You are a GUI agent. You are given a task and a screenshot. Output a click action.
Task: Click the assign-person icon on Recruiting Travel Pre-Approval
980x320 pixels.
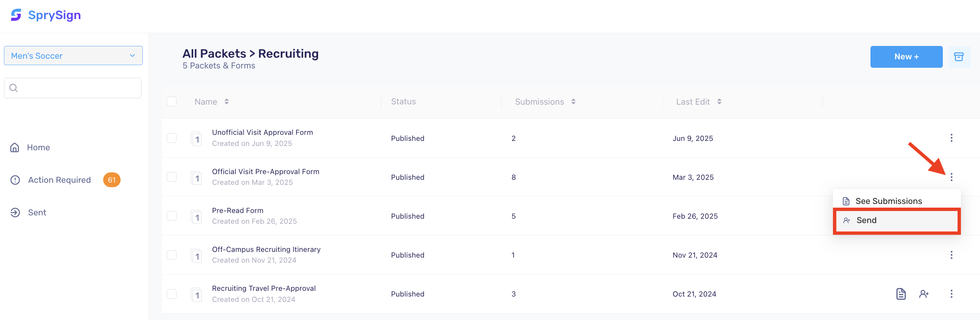click(x=924, y=294)
